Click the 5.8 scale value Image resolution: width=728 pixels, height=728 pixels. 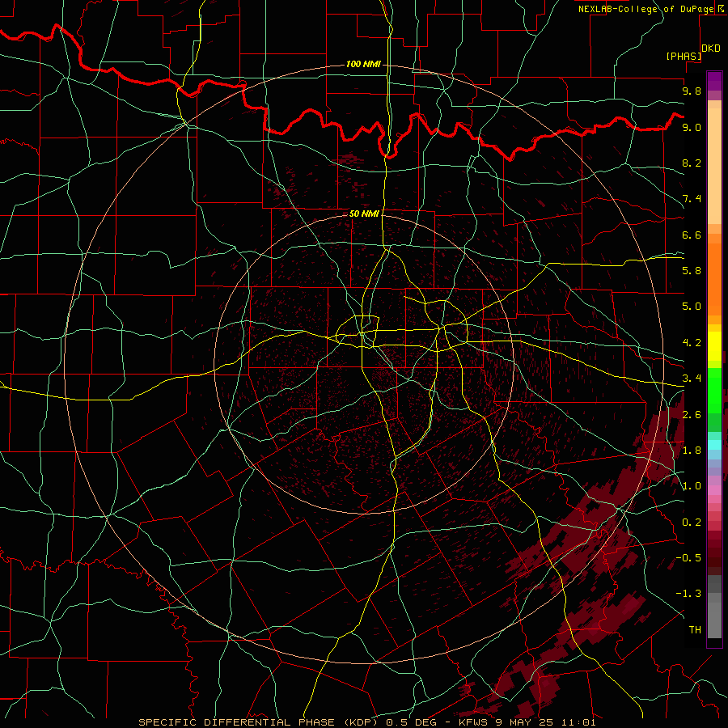(x=692, y=271)
